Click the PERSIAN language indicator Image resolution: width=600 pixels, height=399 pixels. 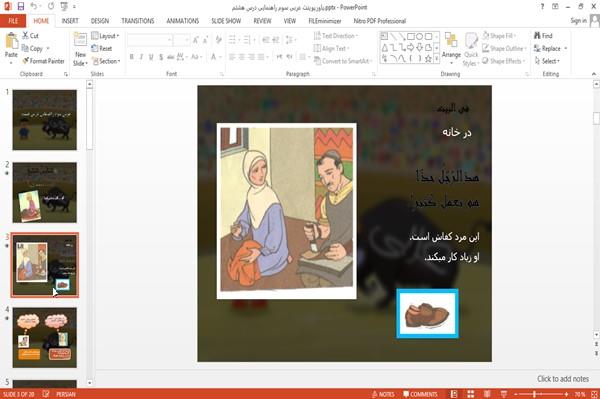point(66,394)
